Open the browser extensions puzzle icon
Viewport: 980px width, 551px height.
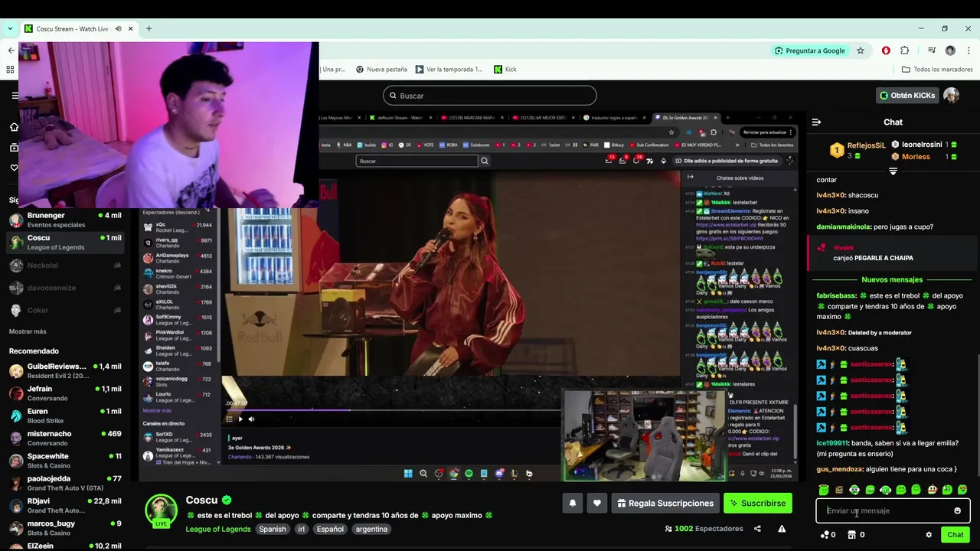(x=905, y=51)
